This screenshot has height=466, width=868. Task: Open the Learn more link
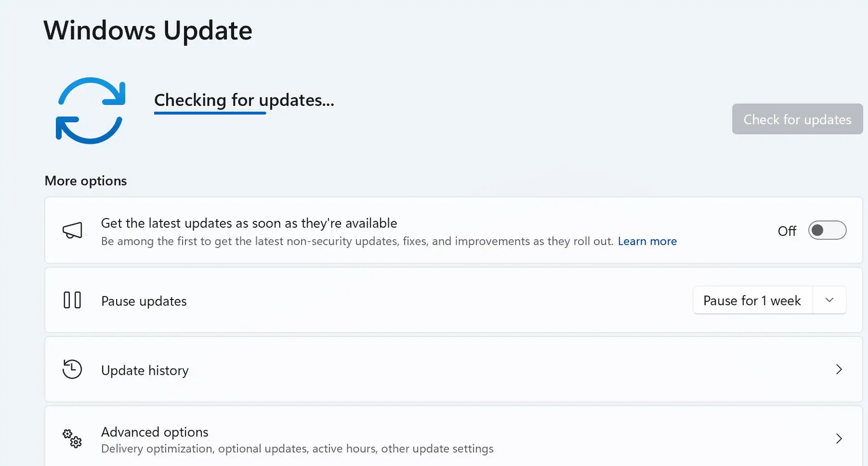pyautogui.click(x=647, y=241)
